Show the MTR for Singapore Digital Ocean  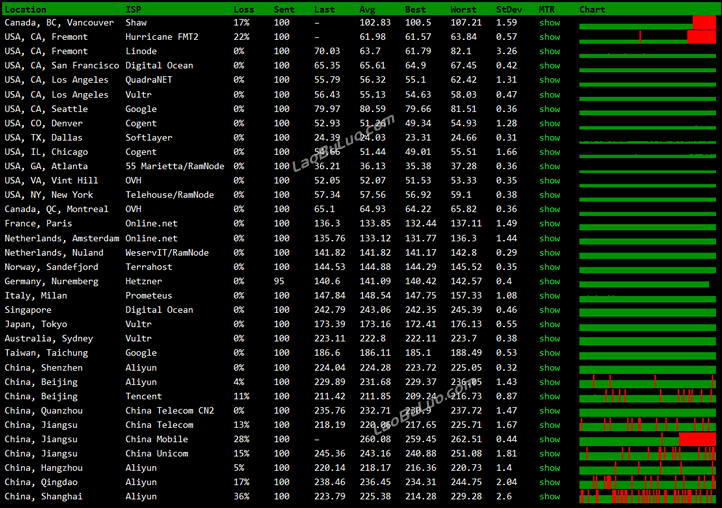(x=549, y=309)
